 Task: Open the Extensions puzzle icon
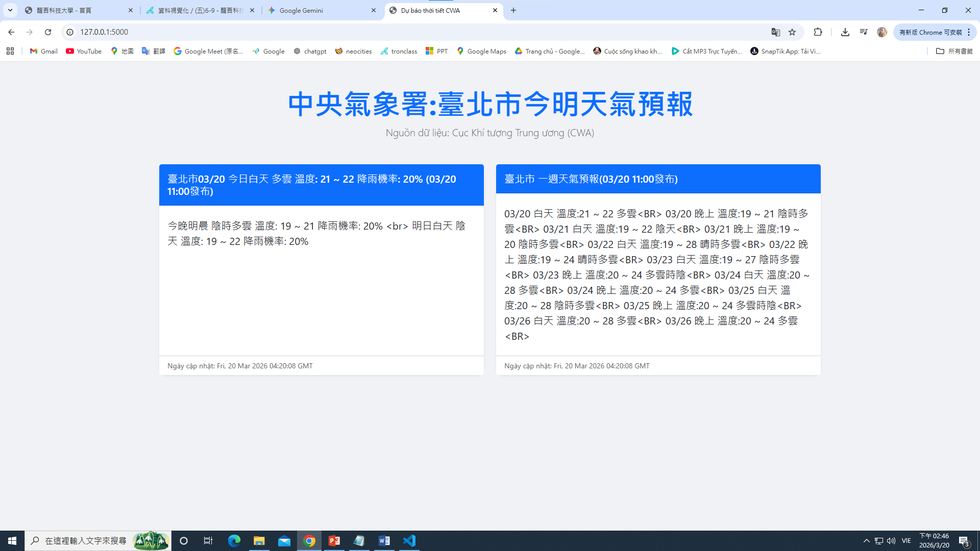(x=818, y=32)
